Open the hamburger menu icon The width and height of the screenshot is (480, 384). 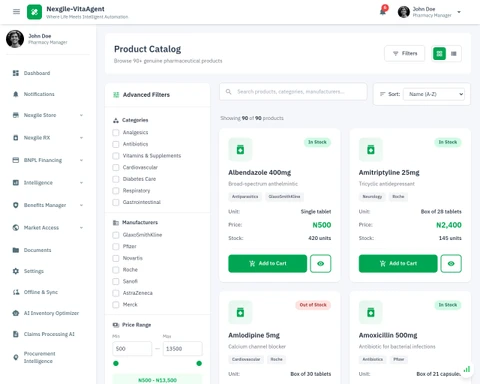click(16, 12)
